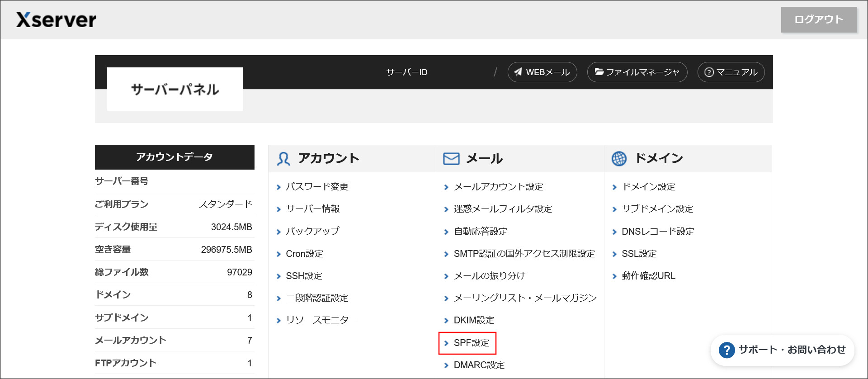This screenshot has height=379, width=868.
Task: Click the サブドメイン row label in account data
Action: 122,318
